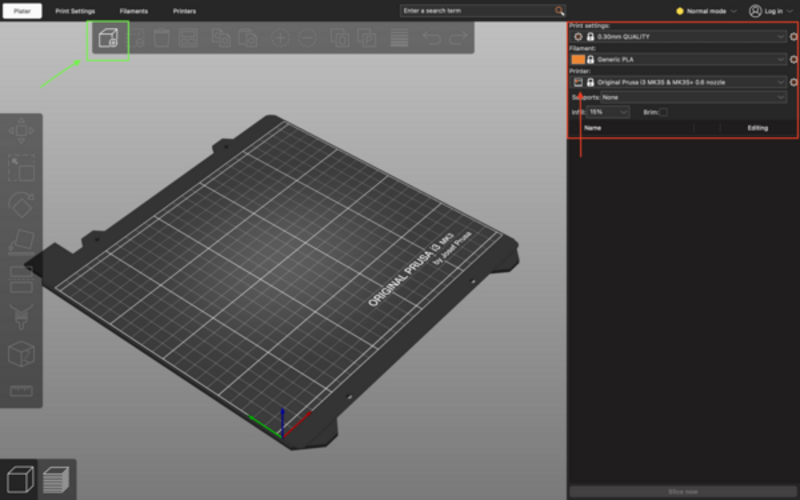The image size is (800, 500).
Task: Click the lock icon next to 0.30mm QUALITY
Action: [590, 37]
